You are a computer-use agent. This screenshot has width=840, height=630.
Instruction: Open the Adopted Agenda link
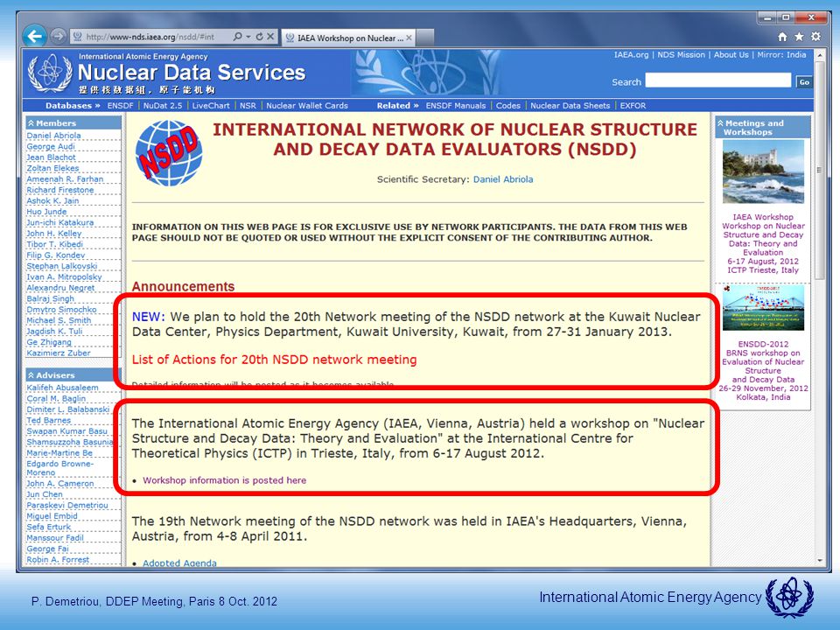coord(179,563)
